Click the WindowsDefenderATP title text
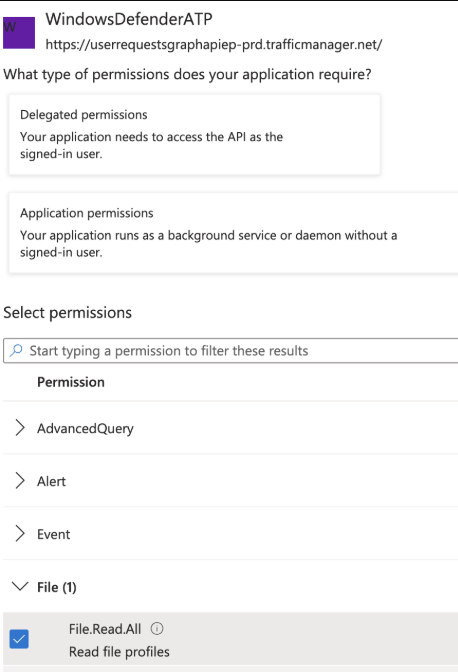Image resolution: width=458 pixels, height=672 pixels. pos(129,19)
